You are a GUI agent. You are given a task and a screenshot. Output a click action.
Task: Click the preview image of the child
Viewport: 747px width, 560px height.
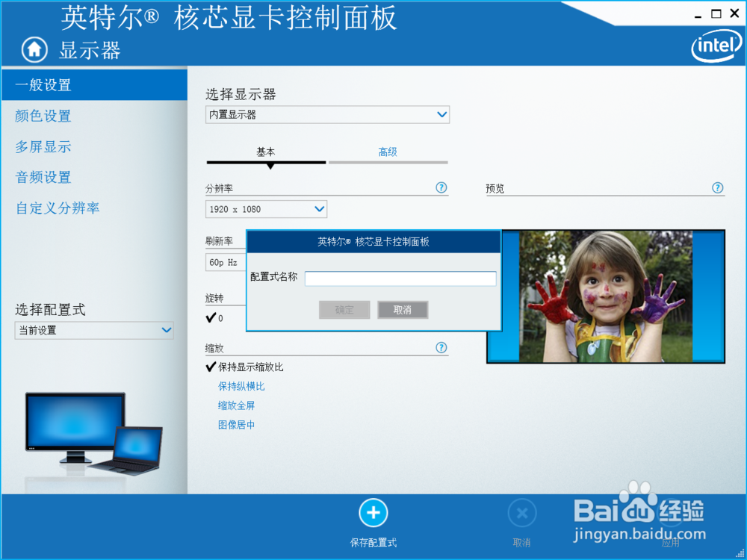[606, 296]
